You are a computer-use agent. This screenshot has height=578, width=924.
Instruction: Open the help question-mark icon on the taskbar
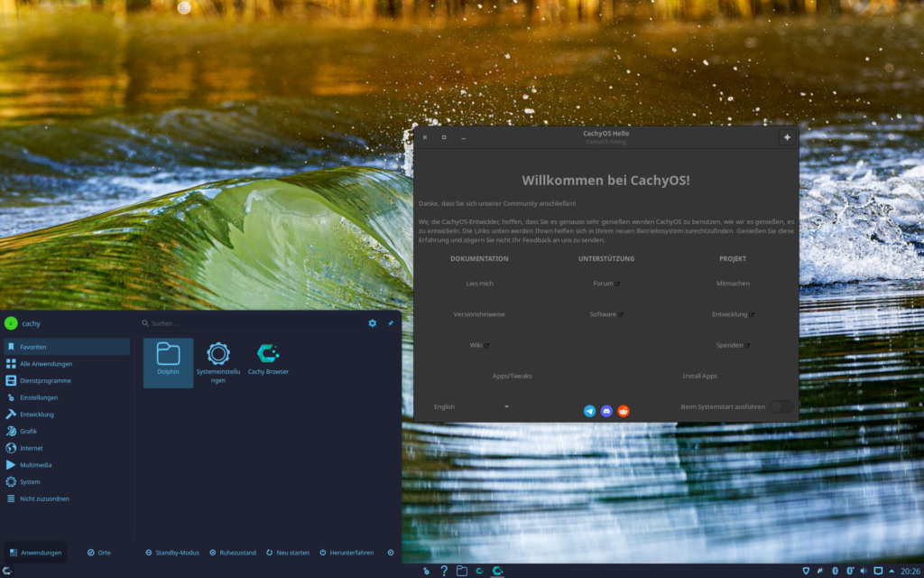[444, 571]
